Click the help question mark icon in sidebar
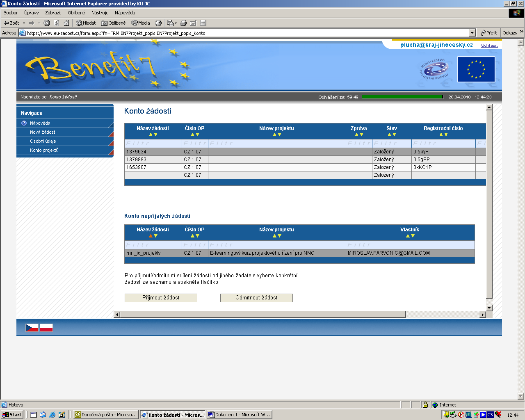This screenshot has width=525, height=420. pos(24,123)
